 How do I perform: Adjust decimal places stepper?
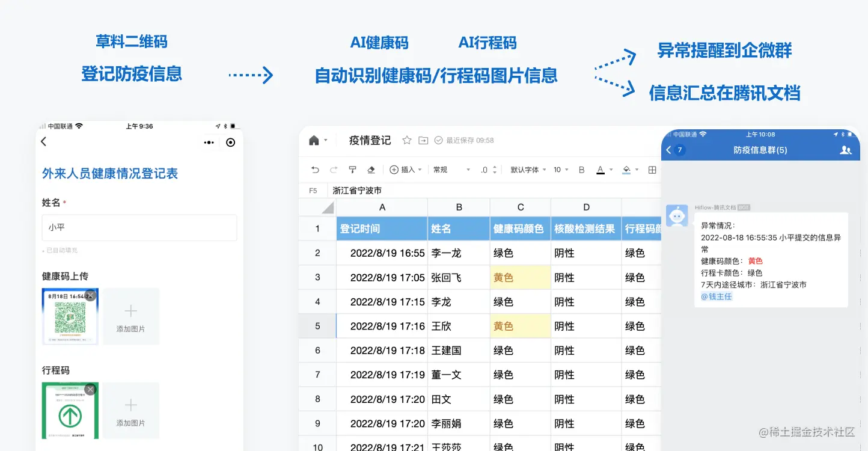tap(494, 170)
